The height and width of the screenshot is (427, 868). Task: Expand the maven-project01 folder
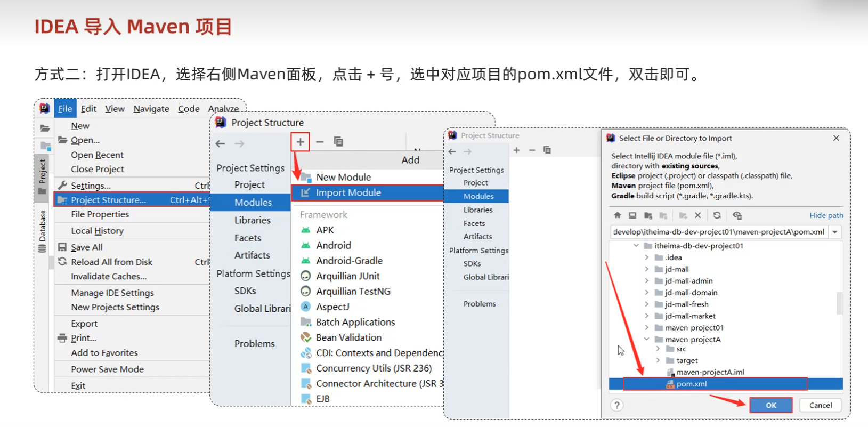pos(647,328)
